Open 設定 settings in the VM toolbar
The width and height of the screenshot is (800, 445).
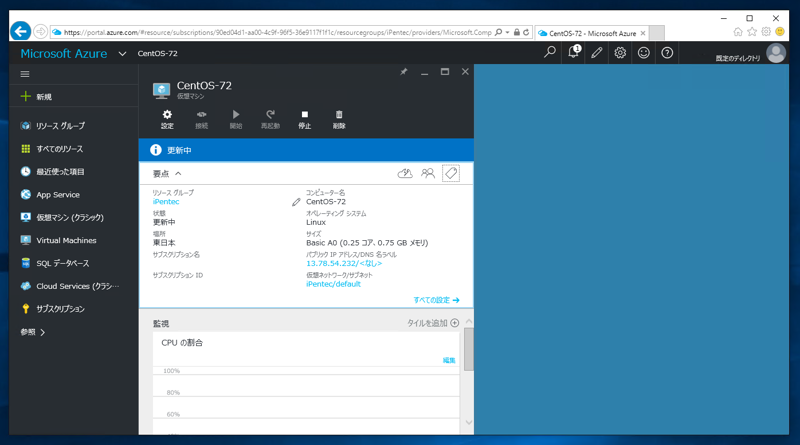point(167,119)
